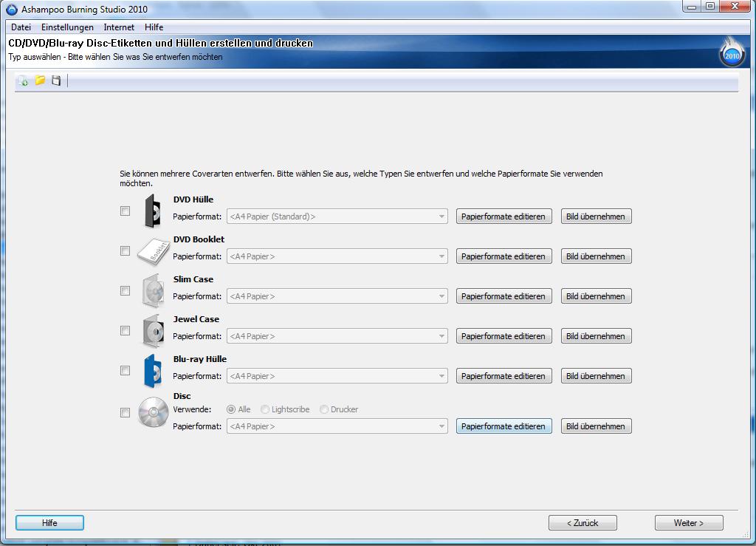Click Papierformate editieren for Jewel Case
Viewport: 756px width, 546px height.
[x=504, y=336]
